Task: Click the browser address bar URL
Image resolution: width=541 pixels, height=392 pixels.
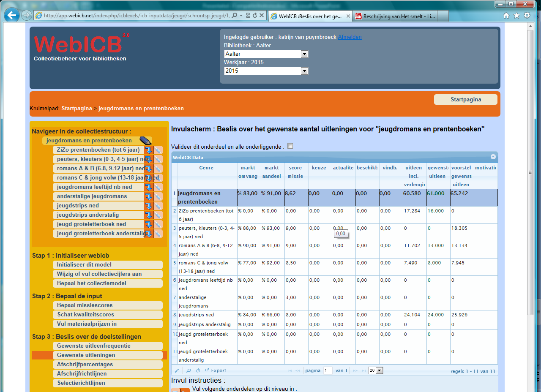Action: click(136, 15)
